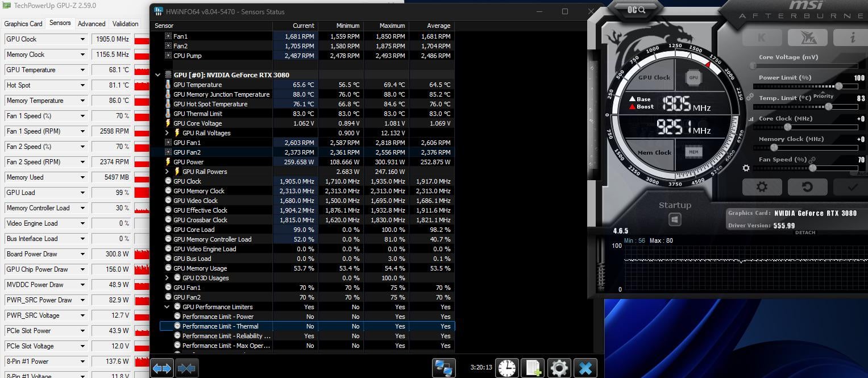Click HWiNFO Maximum column header
This screenshot has width=868, height=378.
[387, 26]
